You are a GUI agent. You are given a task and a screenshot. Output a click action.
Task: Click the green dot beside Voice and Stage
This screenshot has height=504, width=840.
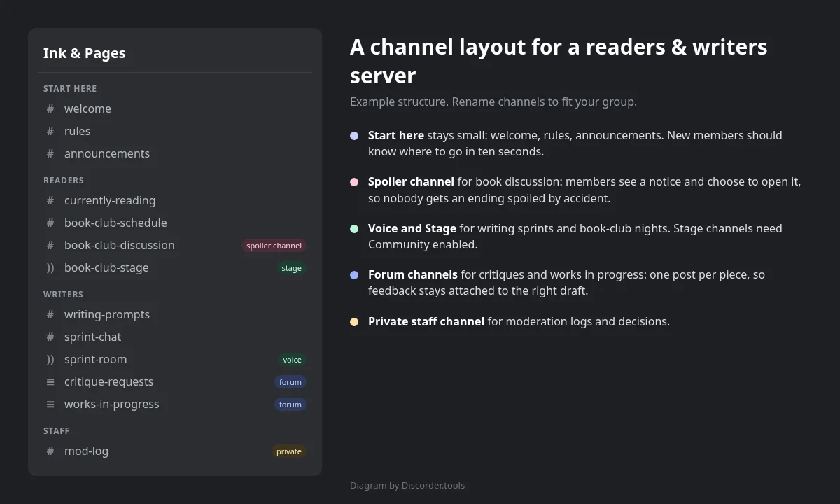(354, 229)
